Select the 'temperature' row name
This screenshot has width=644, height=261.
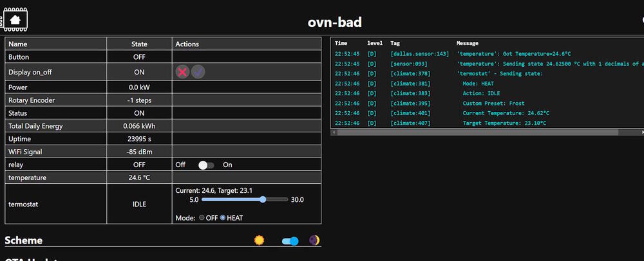(27, 178)
